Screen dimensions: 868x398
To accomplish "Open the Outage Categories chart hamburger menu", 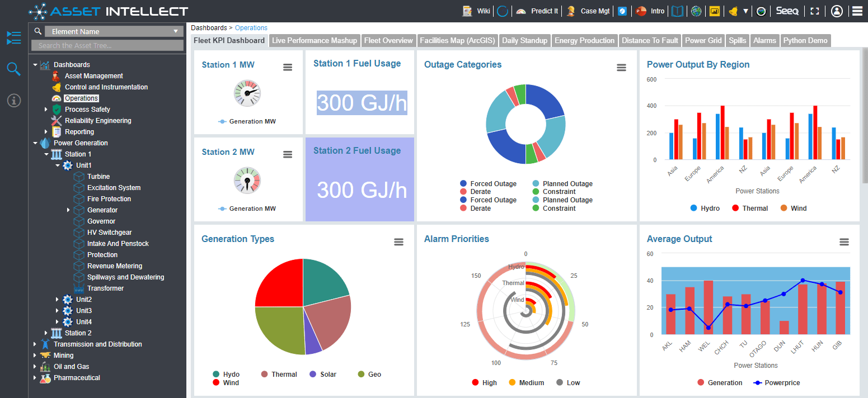I will click(621, 67).
